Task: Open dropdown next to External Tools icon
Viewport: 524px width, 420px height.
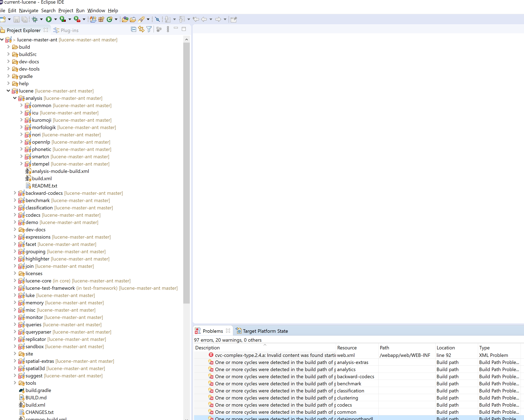Action: 84,19
